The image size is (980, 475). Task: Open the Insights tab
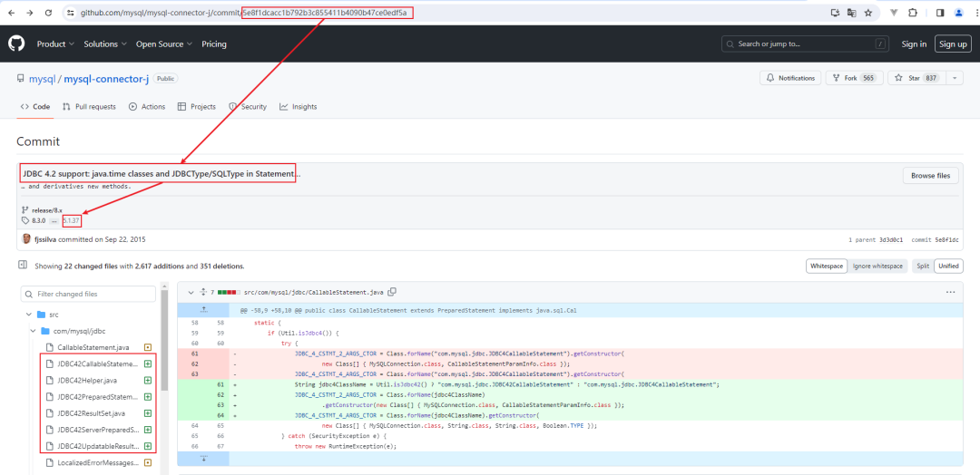coord(299,107)
